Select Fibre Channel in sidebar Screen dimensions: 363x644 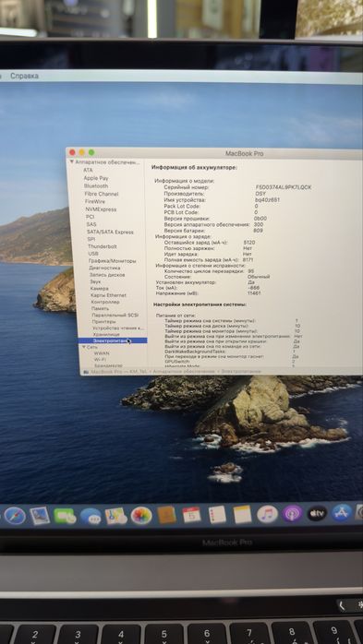coord(101,194)
